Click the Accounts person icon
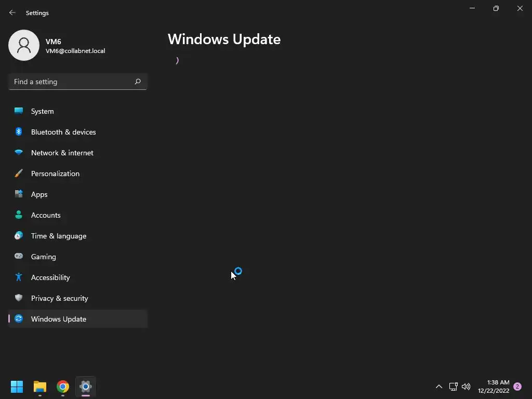The height and width of the screenshot is (399, 532). (19, 215)
